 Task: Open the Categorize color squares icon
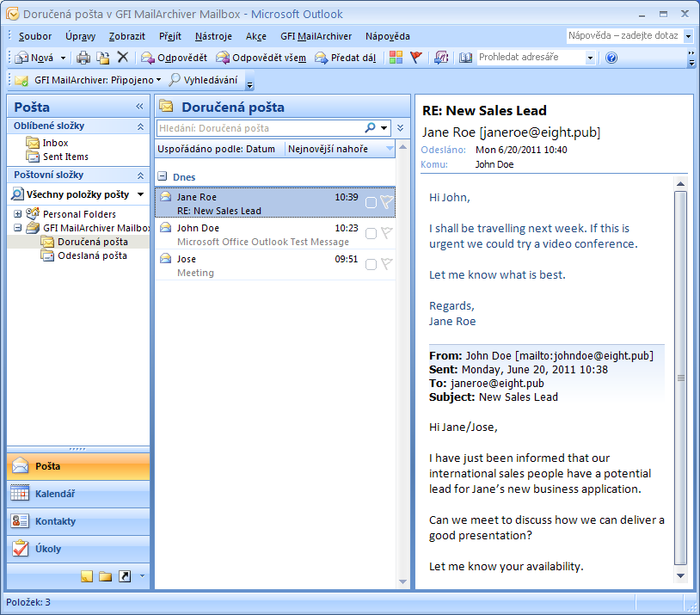coord(396,58)
